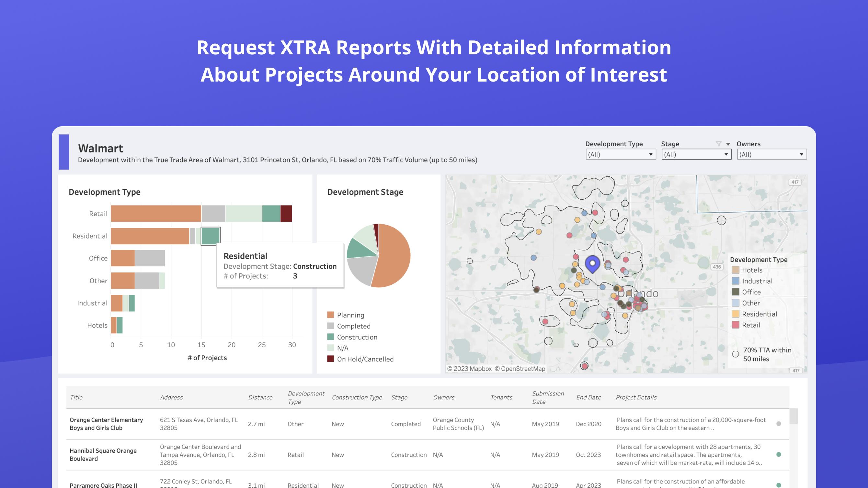Select the Retail legend swatch on map
Viewport: 868px width, 488px height.
736,325
